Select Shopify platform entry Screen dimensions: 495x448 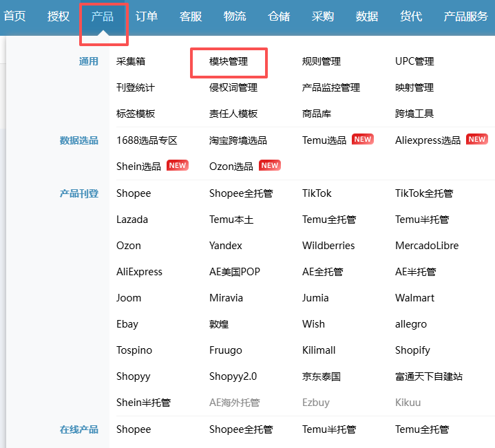coord(412,350)
